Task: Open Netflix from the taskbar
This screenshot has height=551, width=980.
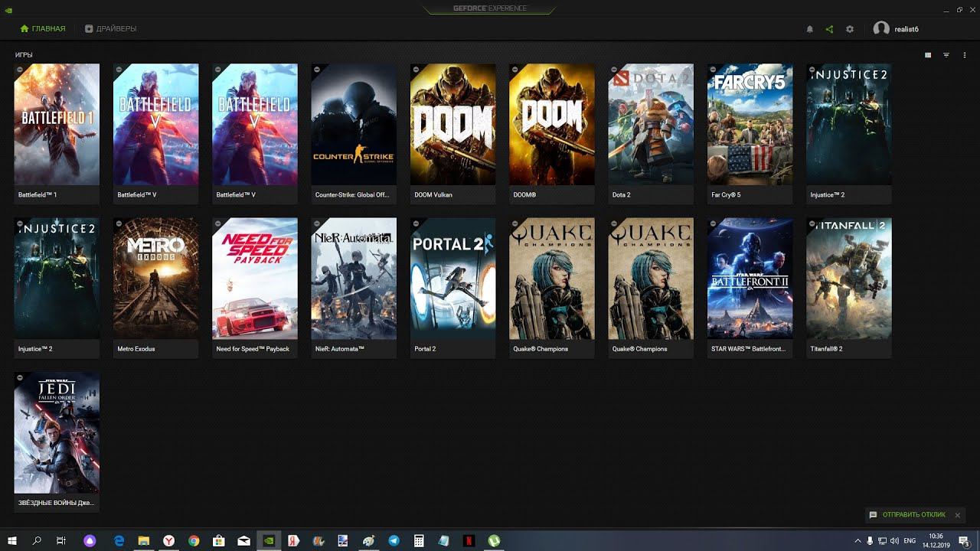Action: pyautogui.click(x=469, y=540)
